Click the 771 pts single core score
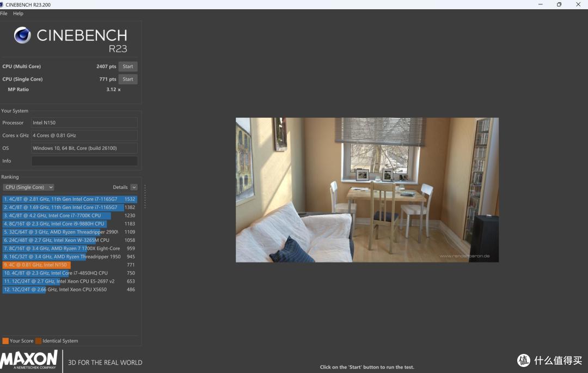Image resolution: width=588 pixels, height=373 pixels. pos(108,79)
